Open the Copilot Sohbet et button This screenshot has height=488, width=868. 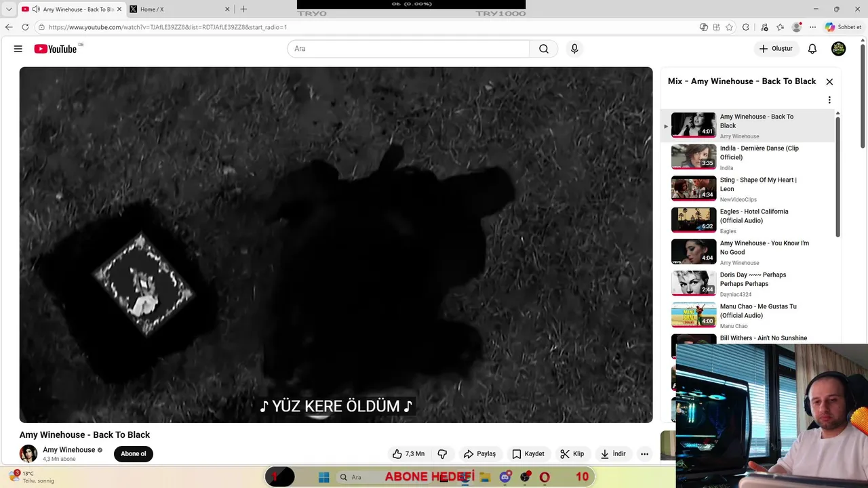(844, 27)
